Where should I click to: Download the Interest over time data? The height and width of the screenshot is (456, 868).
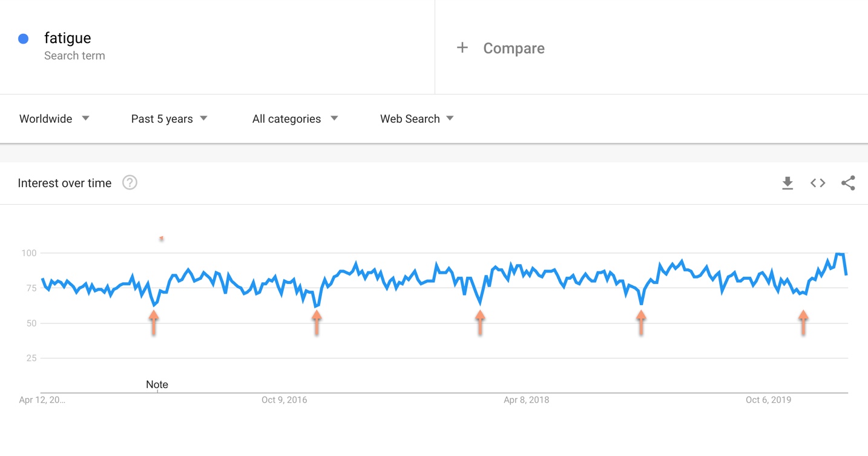[787, 183]
